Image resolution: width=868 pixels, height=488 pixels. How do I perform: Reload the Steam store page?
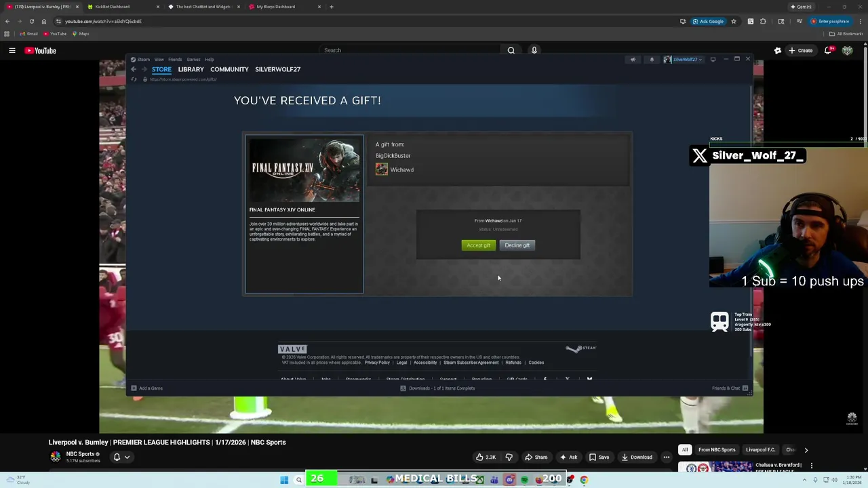pos(134,79)
